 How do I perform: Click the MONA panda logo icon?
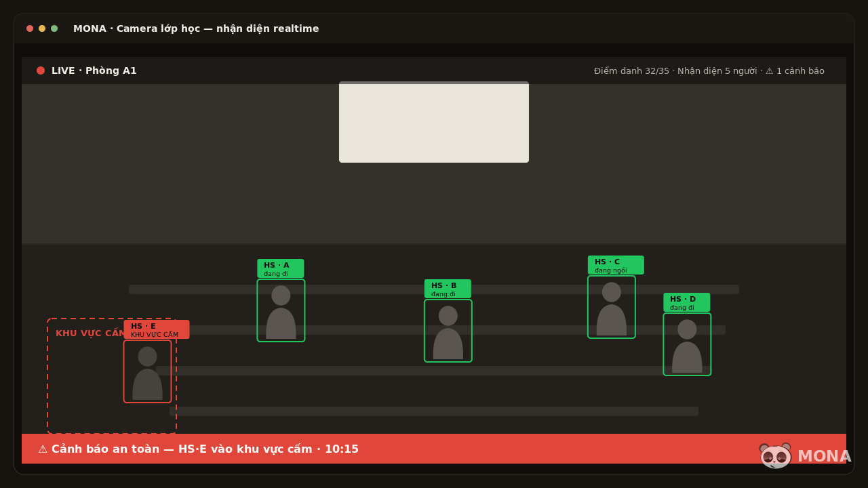tap(775, 455)
